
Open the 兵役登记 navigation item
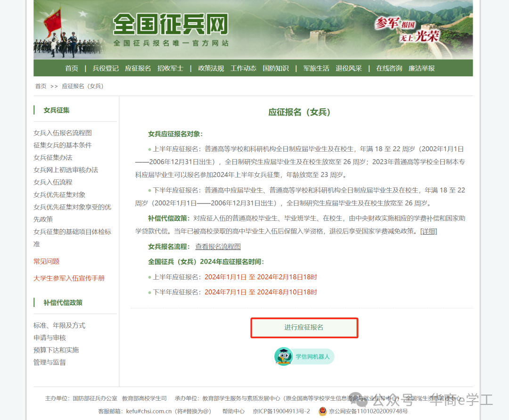[x=106, y=68]
